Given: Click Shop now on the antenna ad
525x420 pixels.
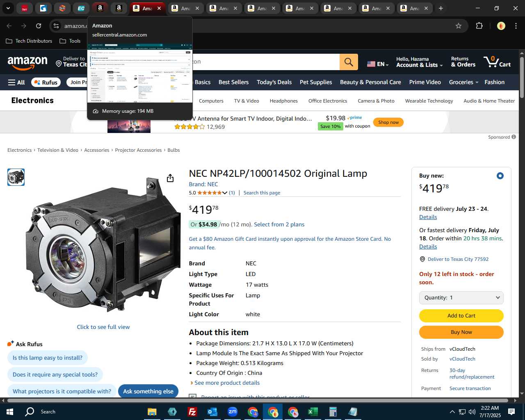Looking at the screenshot, I should pyautogui.click(x=388, y=122).
